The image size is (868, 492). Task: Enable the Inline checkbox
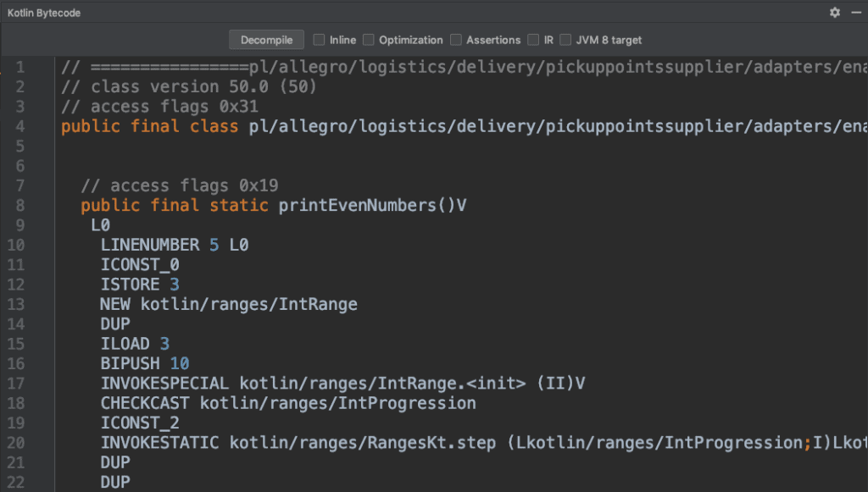[x=318, y=39]
